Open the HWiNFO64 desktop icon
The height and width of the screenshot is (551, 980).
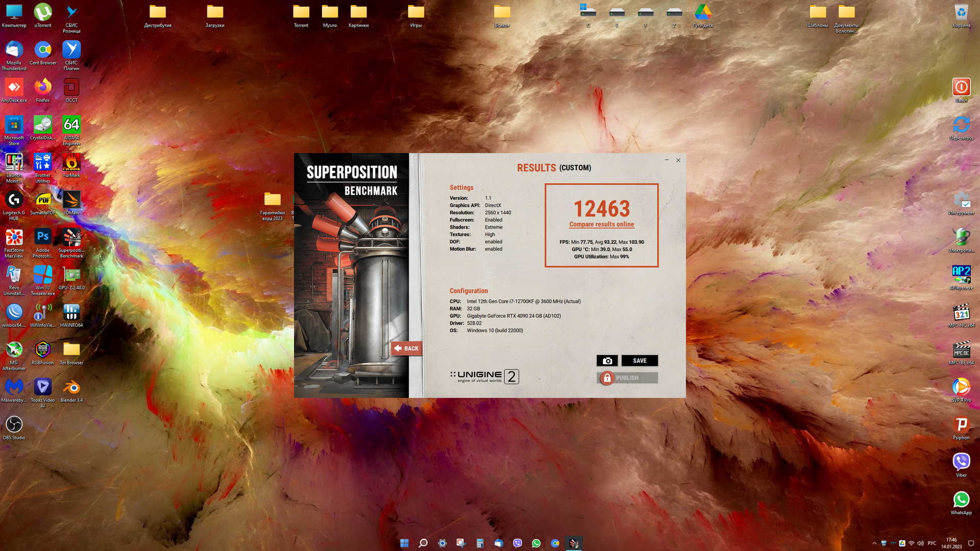[x=71, y=313]
